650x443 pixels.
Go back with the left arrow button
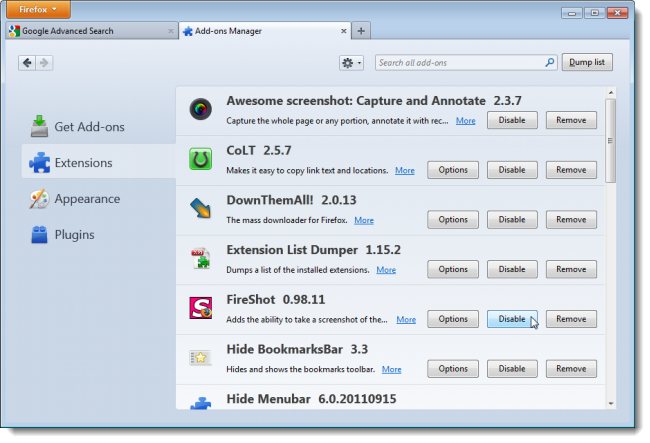27,63
